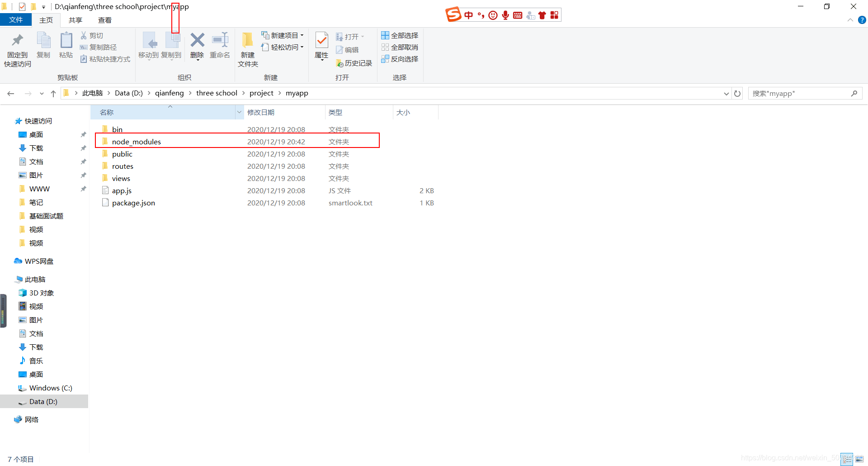Click the Delete (删除) red X icon
The height and width of the screenshot is (466, 868).
[x=197, y=40]
